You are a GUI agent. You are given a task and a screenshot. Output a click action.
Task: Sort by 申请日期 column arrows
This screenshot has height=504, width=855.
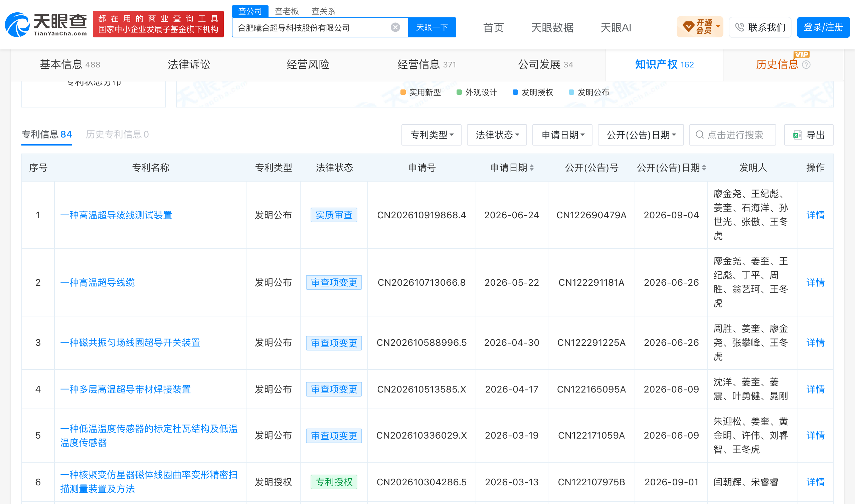[532, 168]
